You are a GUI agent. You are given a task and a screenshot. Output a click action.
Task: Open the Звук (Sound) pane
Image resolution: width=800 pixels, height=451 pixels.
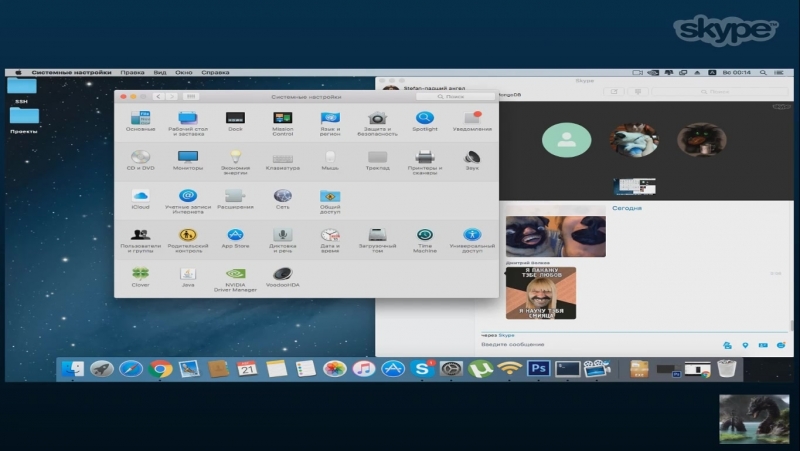pyautogui.click(x=472, y=158)
